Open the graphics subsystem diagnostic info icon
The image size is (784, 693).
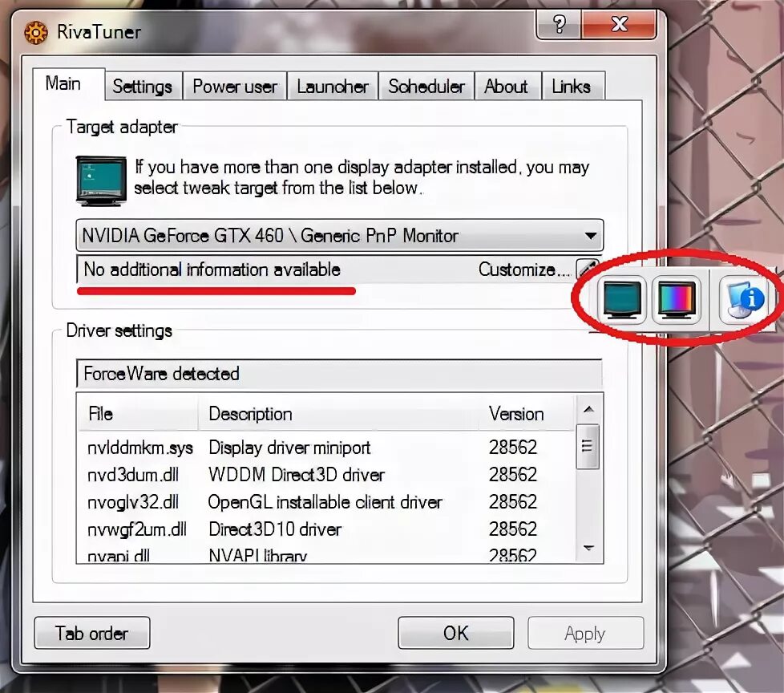(x=745, y=300)
